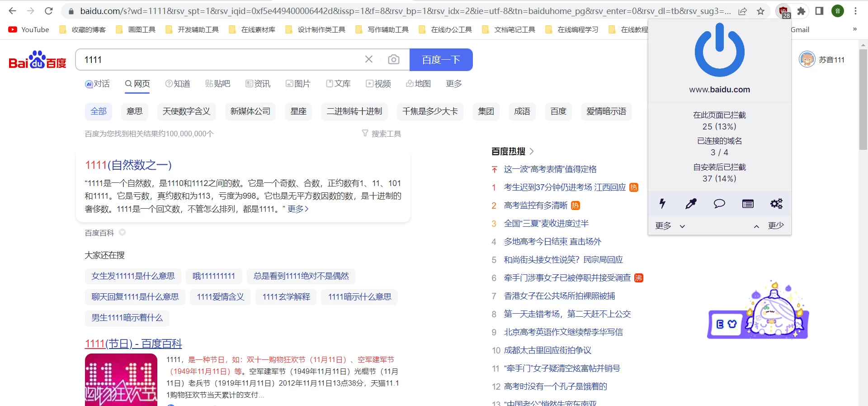Switch to 贴吧 tab
This screenshot has height=406, width=868.
[x=217, y=84]
